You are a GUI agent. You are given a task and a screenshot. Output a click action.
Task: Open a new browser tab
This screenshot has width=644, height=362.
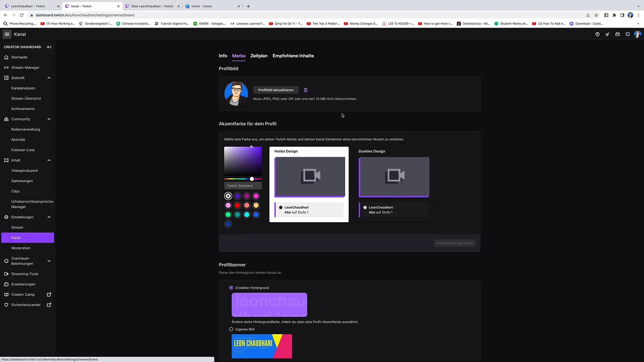[248, 6]
